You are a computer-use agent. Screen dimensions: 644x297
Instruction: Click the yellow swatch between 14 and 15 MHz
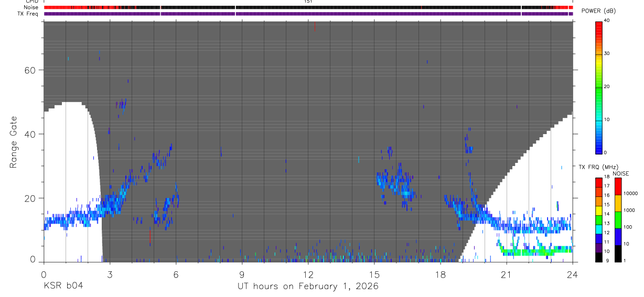[599, 211]
